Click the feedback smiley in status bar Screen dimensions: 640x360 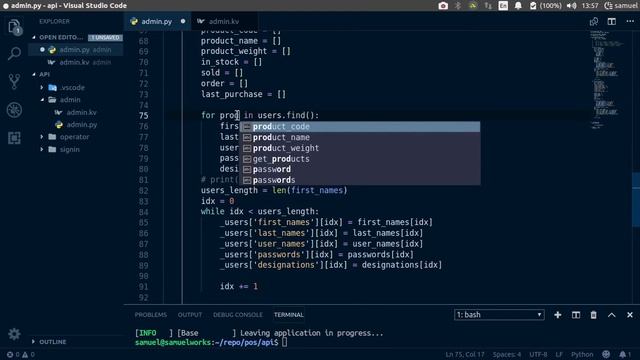coord(606,354)
